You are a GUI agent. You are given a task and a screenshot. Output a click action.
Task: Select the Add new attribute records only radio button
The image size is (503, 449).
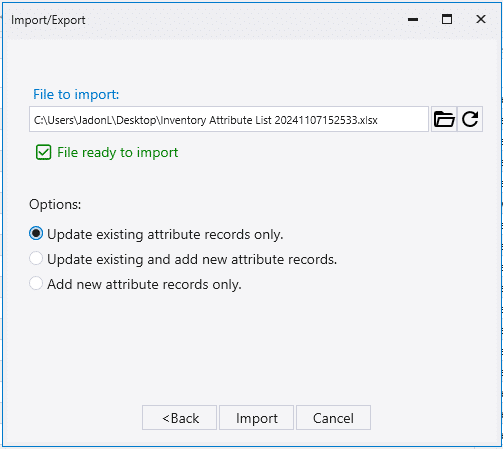[36, 283]
